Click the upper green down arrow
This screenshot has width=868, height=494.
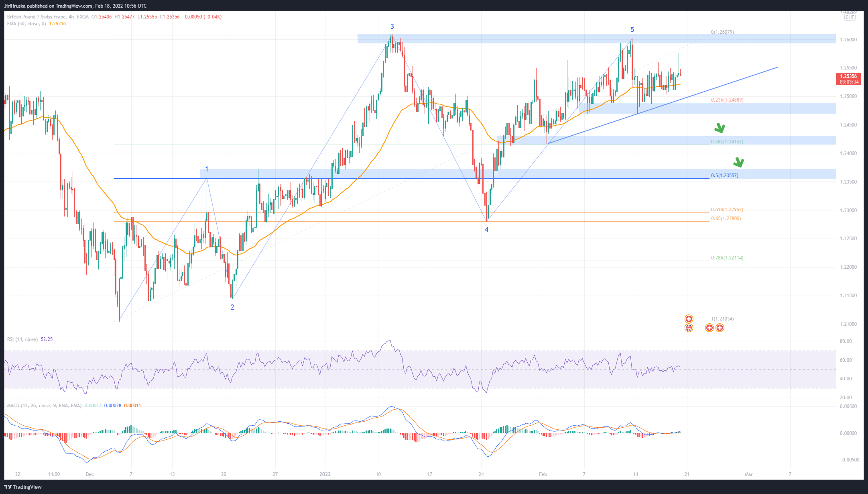pos(720,129)
